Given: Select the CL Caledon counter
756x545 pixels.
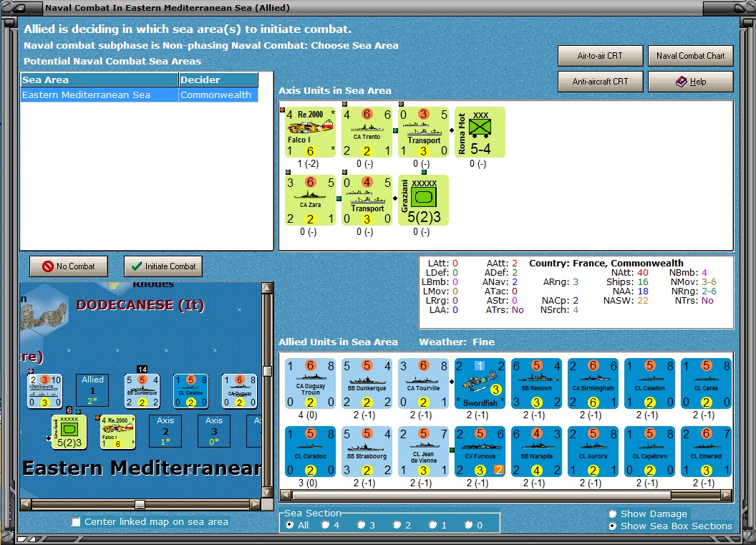Looking at the screenshot, I should tap(649, 383).
